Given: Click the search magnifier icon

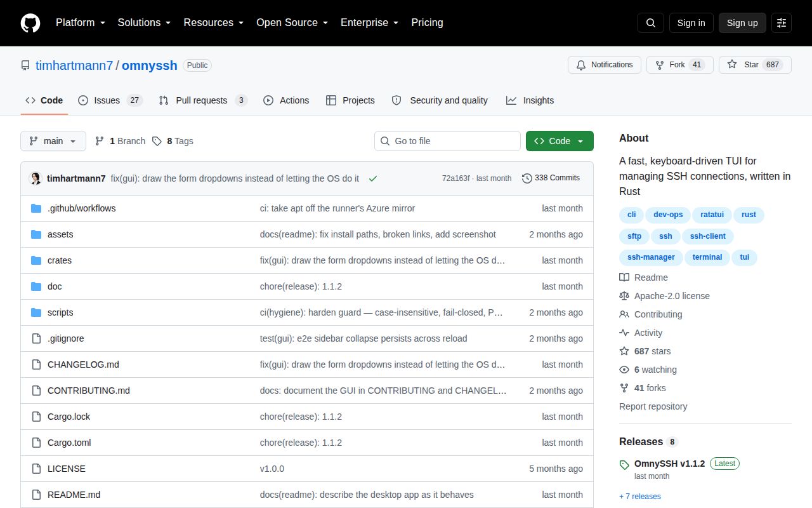Looking at the screenshot, I should pyautogui.click(x=651, y=23).
